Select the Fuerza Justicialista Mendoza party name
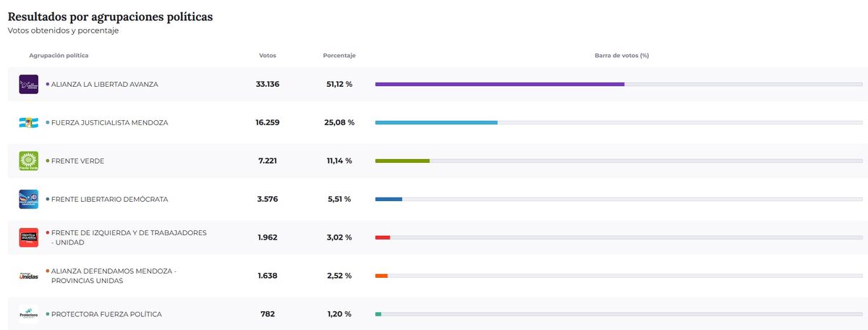Screen dimensions: 868x330 click(x=109, y=123)
